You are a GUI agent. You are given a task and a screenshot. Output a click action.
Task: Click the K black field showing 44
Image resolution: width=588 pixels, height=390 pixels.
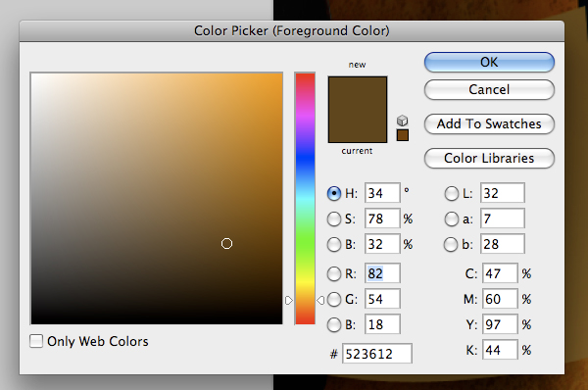(500, 350)
